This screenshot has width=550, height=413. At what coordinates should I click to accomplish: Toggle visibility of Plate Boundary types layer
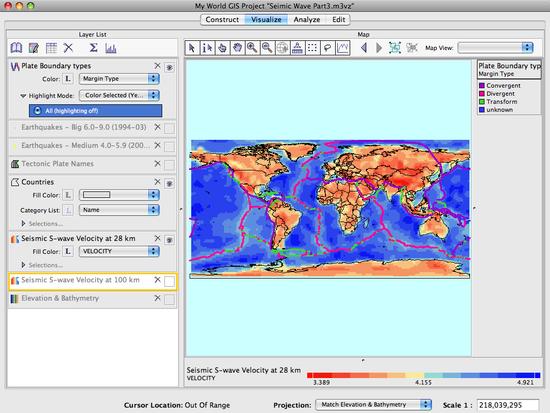tap(169, 67)
